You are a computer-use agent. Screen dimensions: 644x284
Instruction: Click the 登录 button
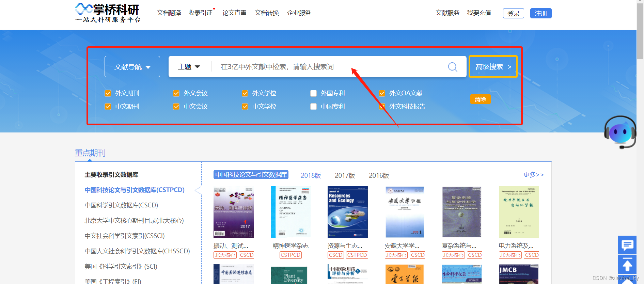[x=514, y=13]
